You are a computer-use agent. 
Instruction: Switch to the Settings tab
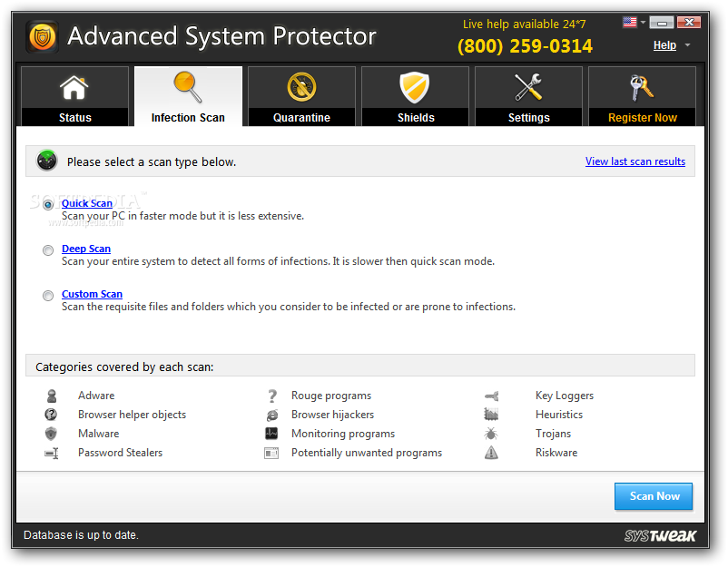528,96
